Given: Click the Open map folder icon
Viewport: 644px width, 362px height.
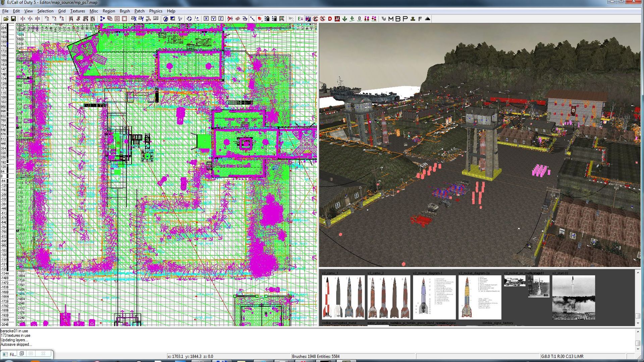Looking at the screenshot, I should pyautogui.click(x=6, y=19).
